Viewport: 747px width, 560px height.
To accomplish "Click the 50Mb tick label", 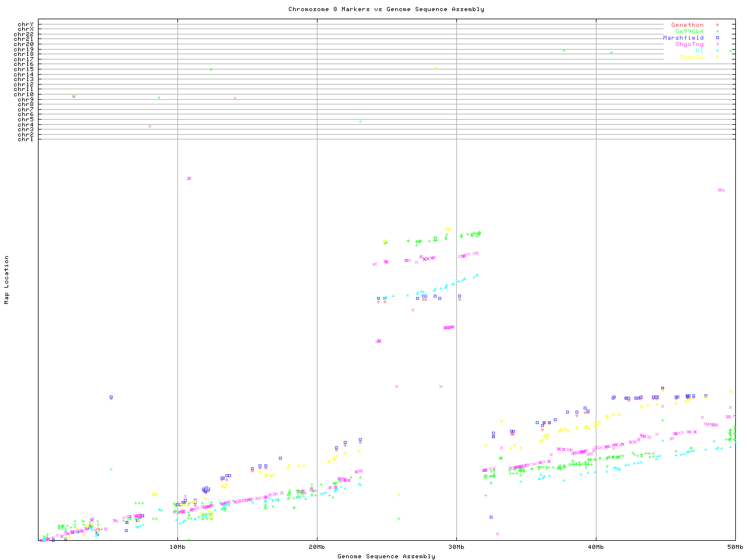I will tap(735, 547).
